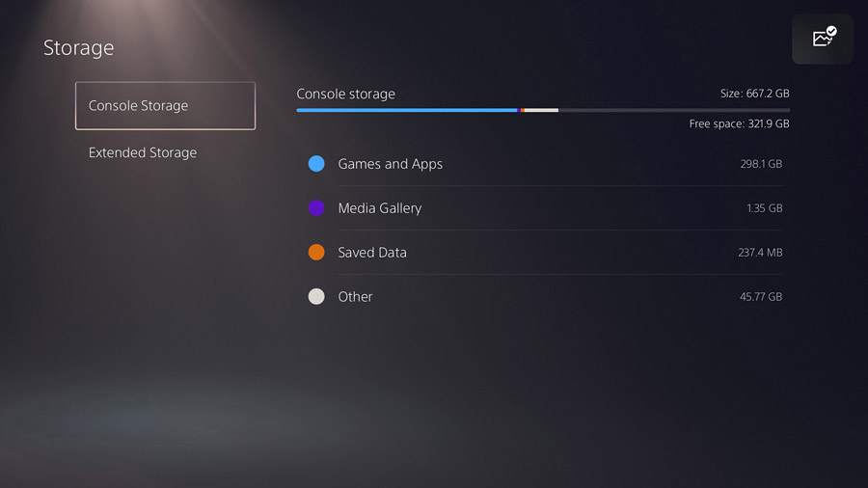
Task: Click the 1.35 GB size value
Action: [x=765, y=208]
